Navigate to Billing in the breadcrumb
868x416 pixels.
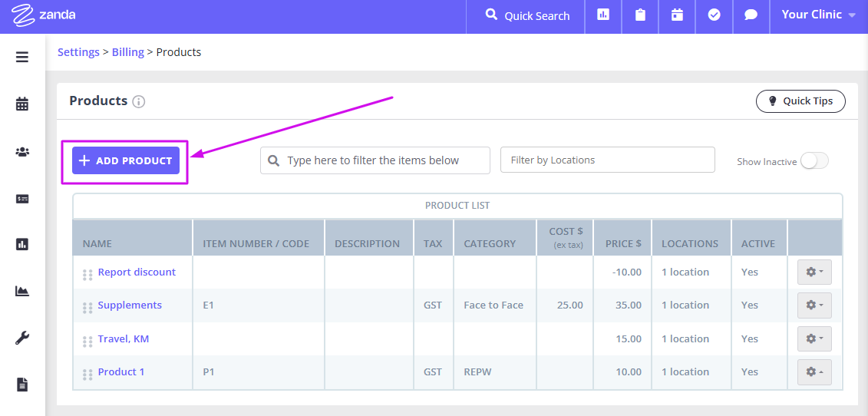point(127,52)
